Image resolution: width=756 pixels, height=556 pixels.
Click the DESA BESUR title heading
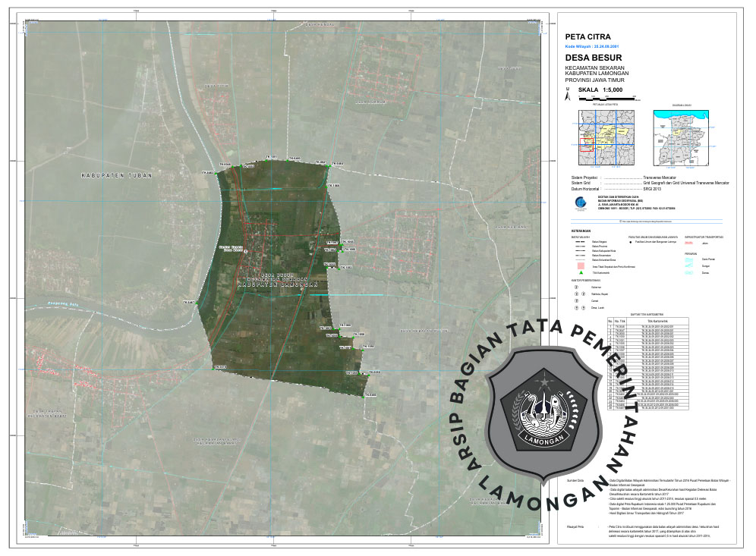[x=594, y=58]
